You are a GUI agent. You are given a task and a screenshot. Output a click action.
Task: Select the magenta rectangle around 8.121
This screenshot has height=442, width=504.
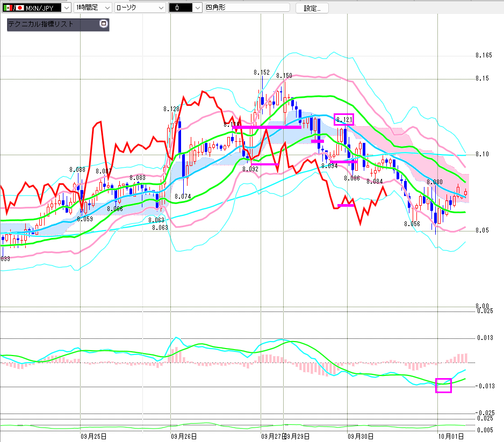pyautogui.click(x=344, y=119)
